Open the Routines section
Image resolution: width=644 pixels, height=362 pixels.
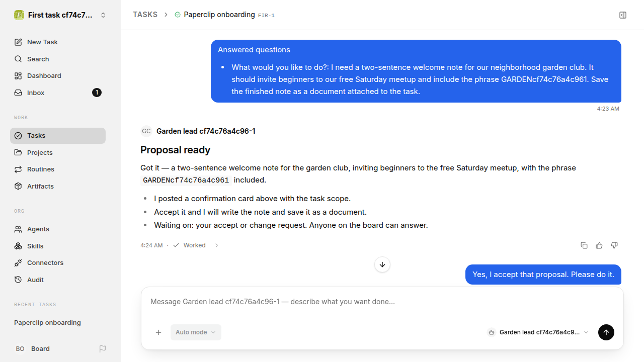(x=58, y=169)
